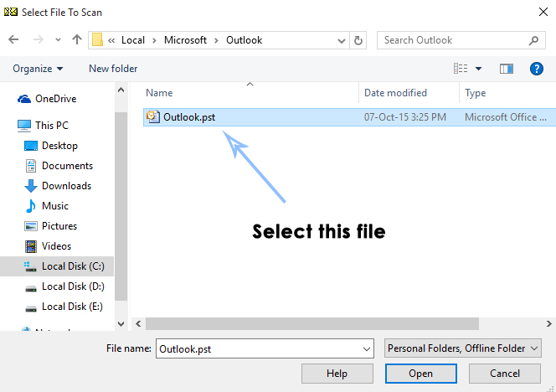This screenshot has height=392, width=556.
Task: Create a New folder
Action: pyautogui.click(x=113, y=69)
